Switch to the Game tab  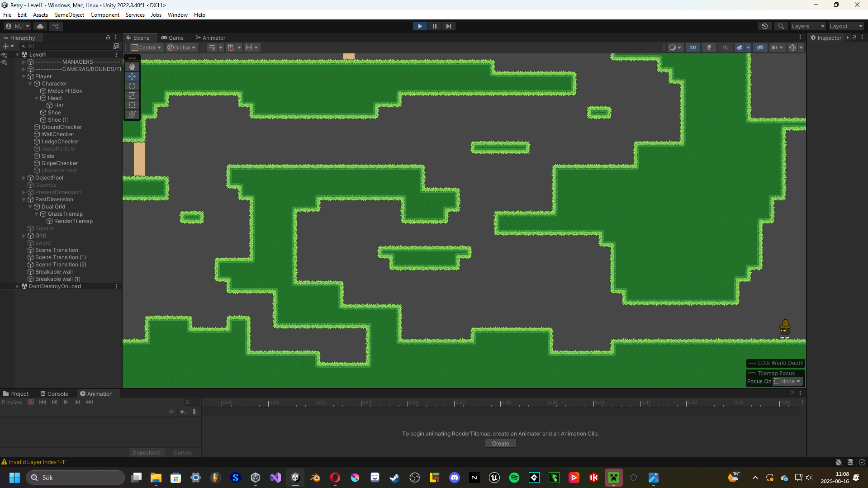(172, 38)
